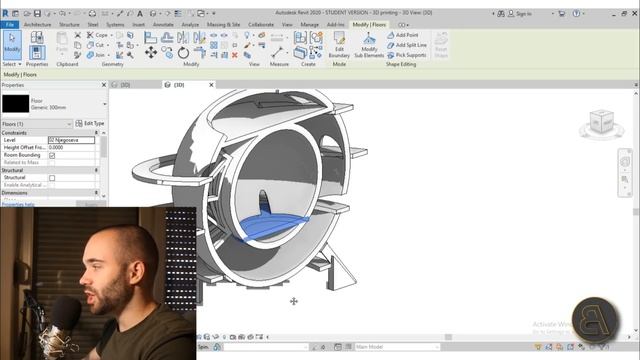
Task: Open Type Properties icon in ribbon
Action: coord(37,38)
